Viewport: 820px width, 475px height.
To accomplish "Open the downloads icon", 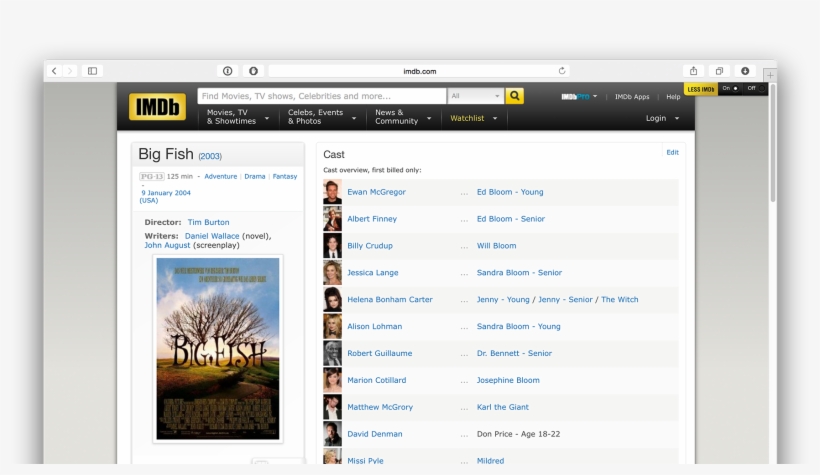I will (x=745, y=71).
